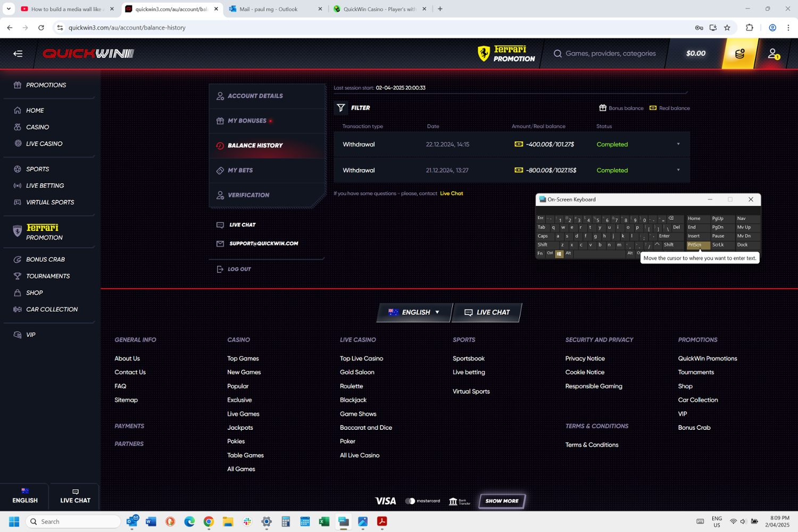The height and width of the screenshot is (532, 798).
Task: Select My Bets in account menu
Action: click(x=240, y=170)
